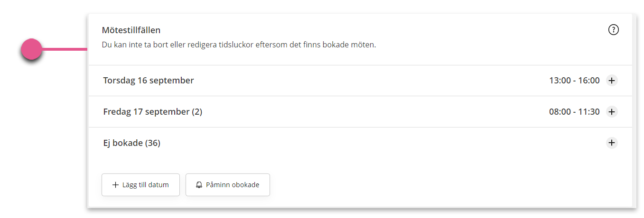Select the Fredag 17 september (2) row title
This screenshot has height=218, width=644.
pyautogui.click(x=153, y=112)
